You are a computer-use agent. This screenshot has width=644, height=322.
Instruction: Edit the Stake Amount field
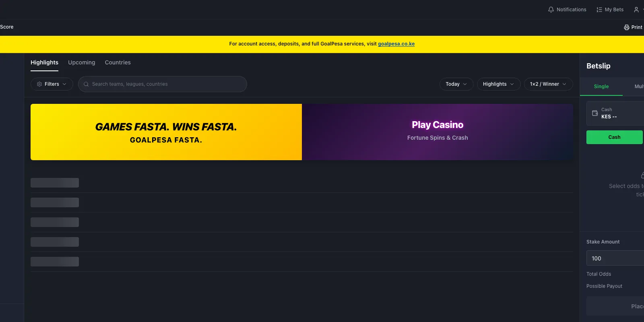coord(615,258)
